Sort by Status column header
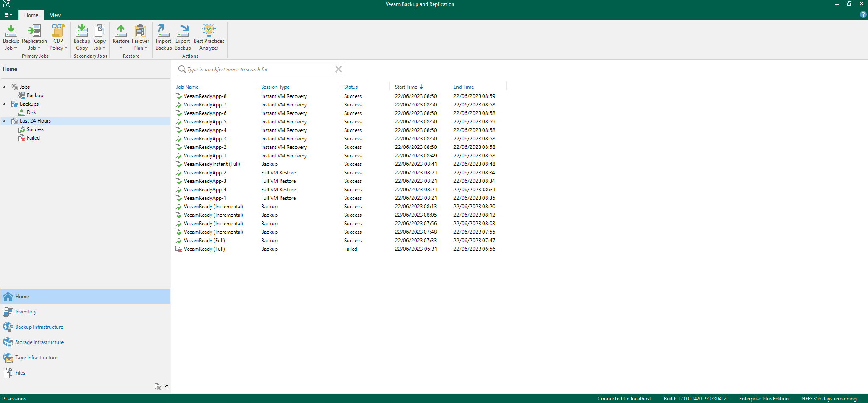Screen dimensions: 868x403 click(351, 87)
